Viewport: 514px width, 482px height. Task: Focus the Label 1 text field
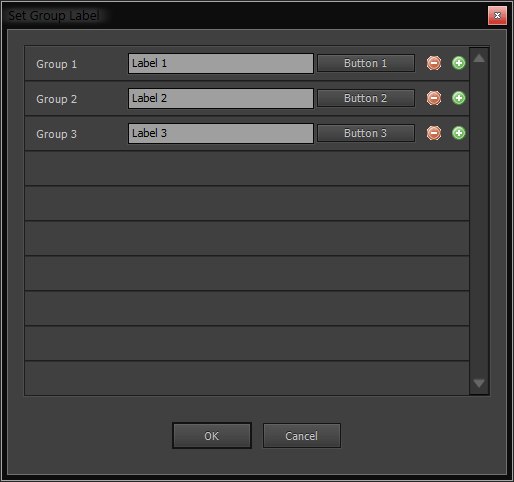pos(221,63)
